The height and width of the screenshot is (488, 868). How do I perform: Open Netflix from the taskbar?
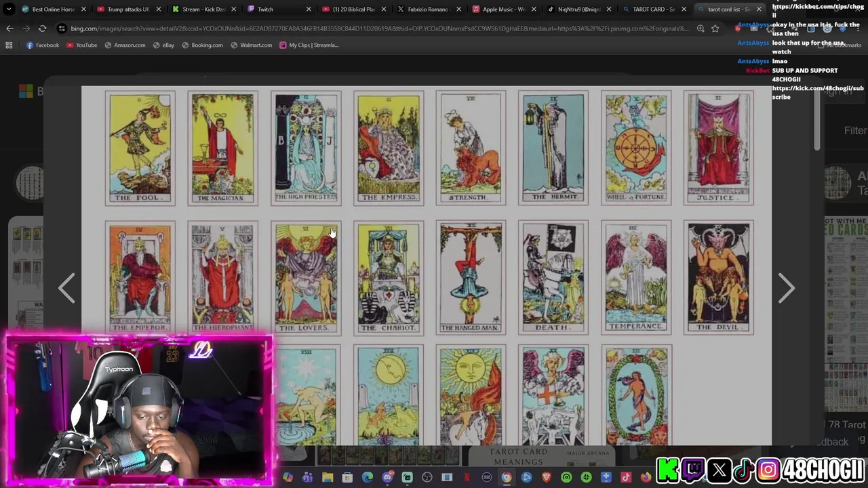[467, 477]
